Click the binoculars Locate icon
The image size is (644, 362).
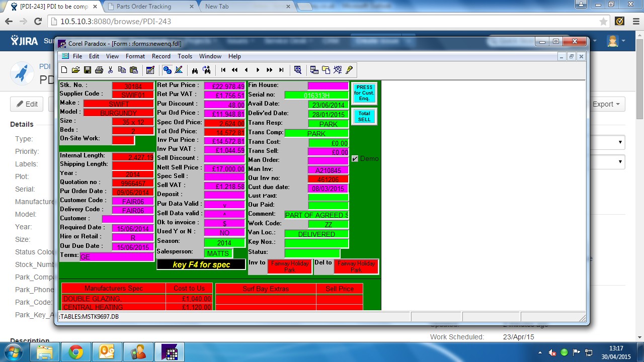tap(195, 70)
